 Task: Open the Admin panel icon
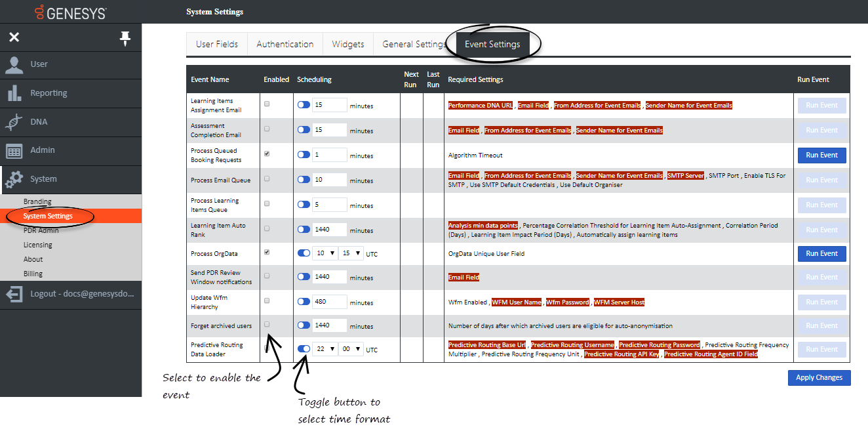click(14, 151)
